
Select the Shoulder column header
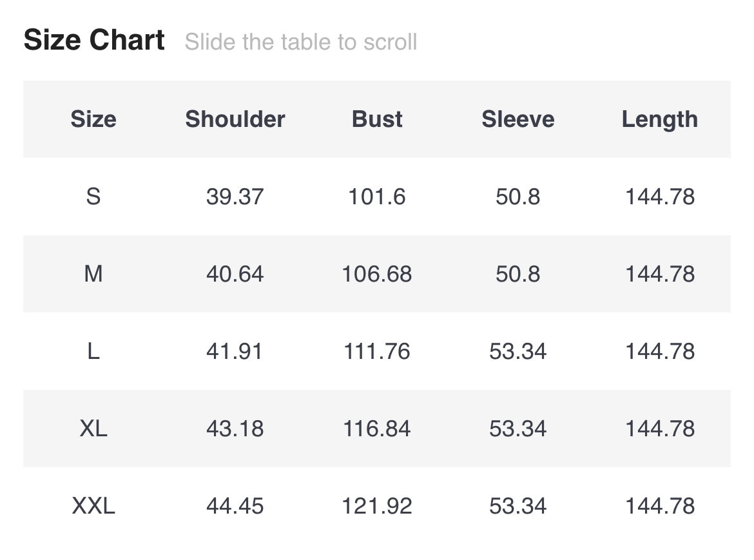[235, 119]
